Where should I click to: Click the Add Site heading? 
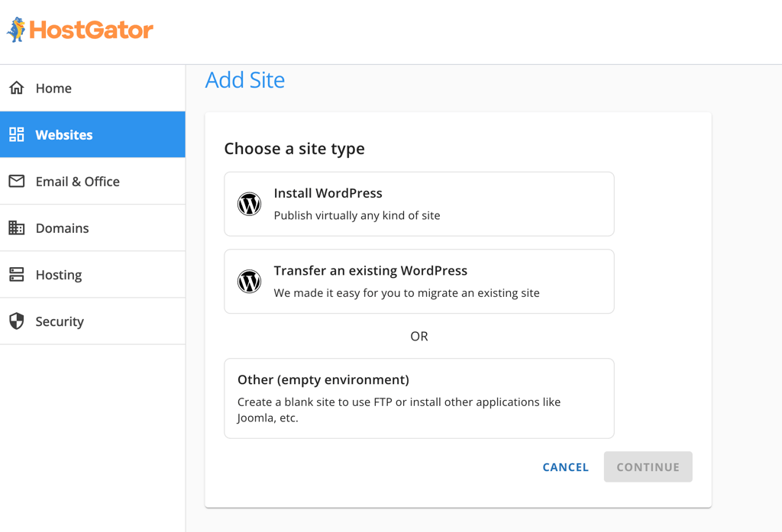[x=245, y=80]
